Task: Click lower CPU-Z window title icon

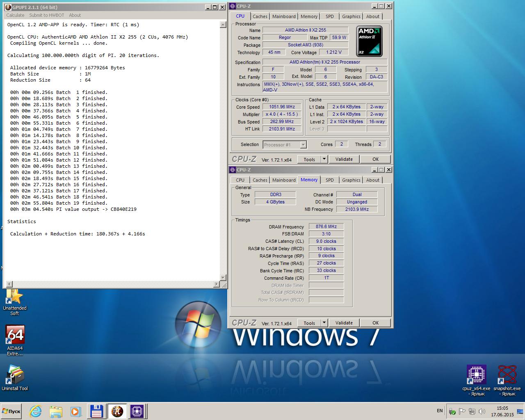Action: click(x=233, y=170)
